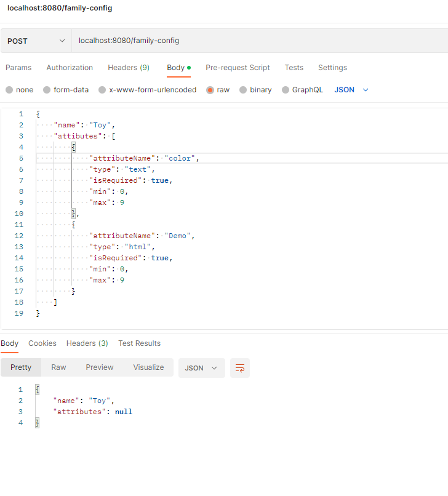Open the POST method dropdown
Screen dimensions: 448x496
36,41
